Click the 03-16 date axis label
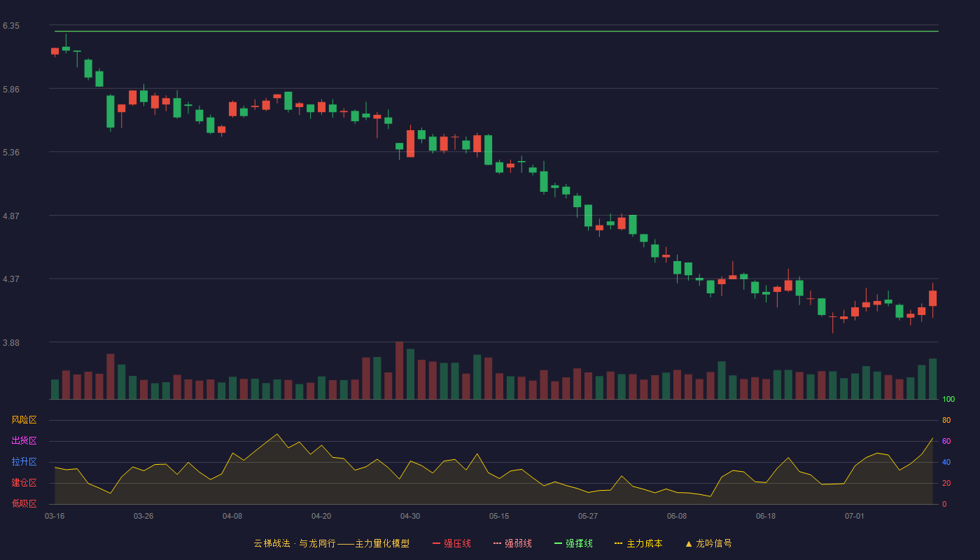 [x=55, y=516]
